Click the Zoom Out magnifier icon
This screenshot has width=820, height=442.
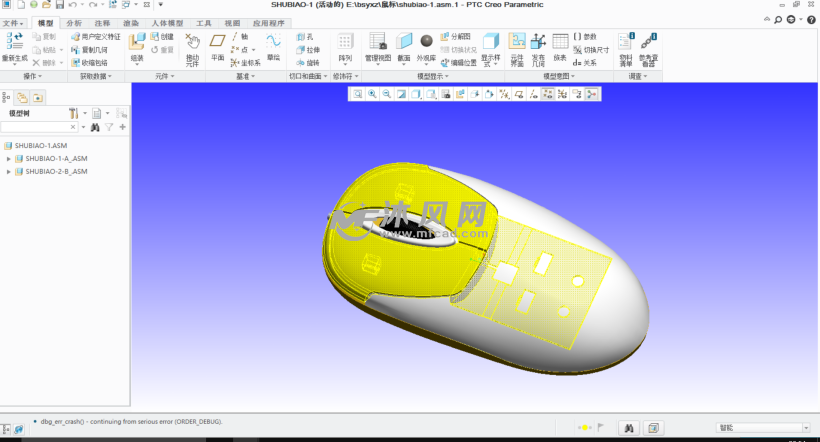click(x=386, y=94)
